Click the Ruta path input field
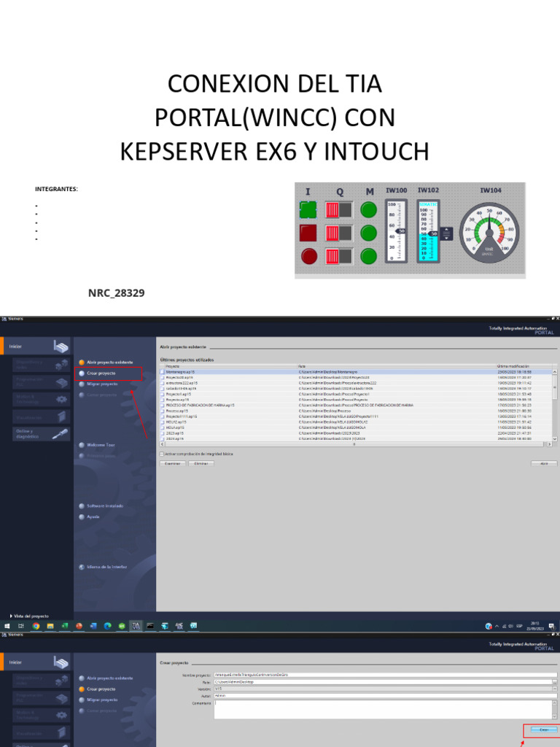The image size is (560, 747). [x=383, y=682]
